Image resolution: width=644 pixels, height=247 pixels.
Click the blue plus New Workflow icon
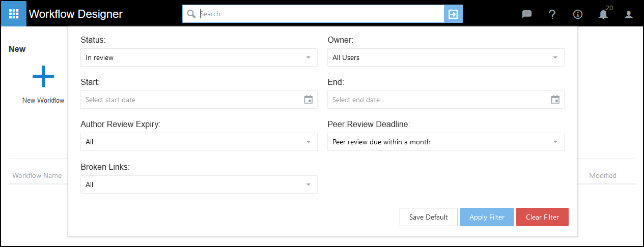tap(43, 76)
